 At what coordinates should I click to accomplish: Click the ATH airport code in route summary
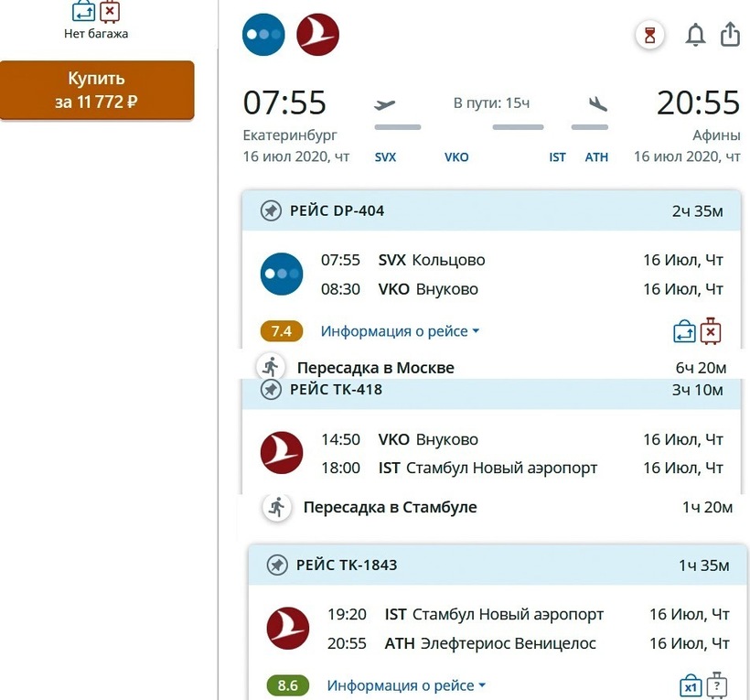596,157
